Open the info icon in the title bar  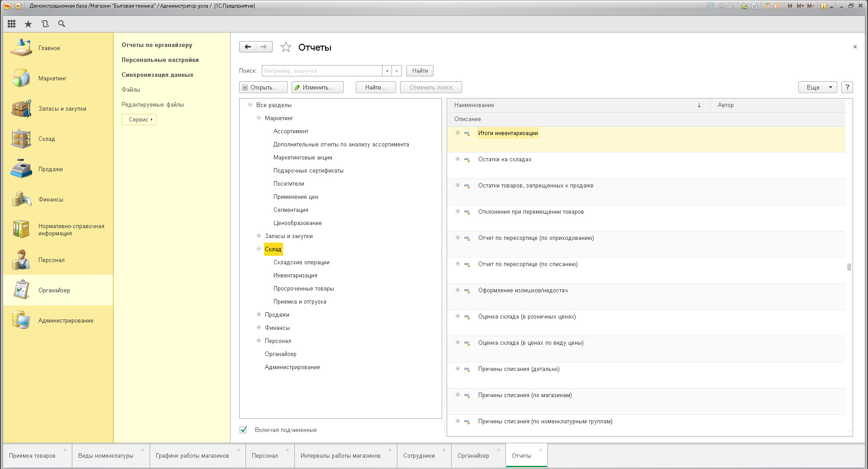click(824, 6)
